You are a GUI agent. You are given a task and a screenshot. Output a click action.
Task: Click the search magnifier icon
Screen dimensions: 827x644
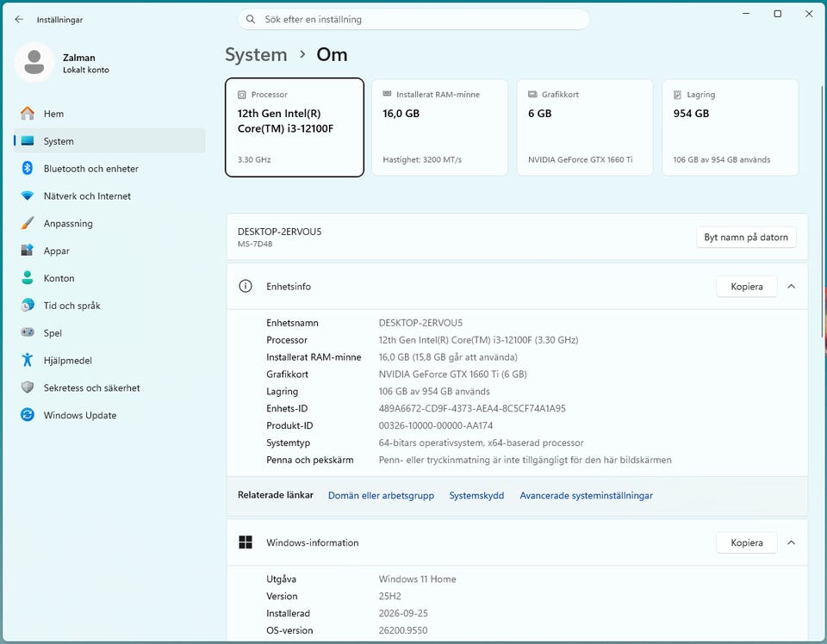point(251,20)
